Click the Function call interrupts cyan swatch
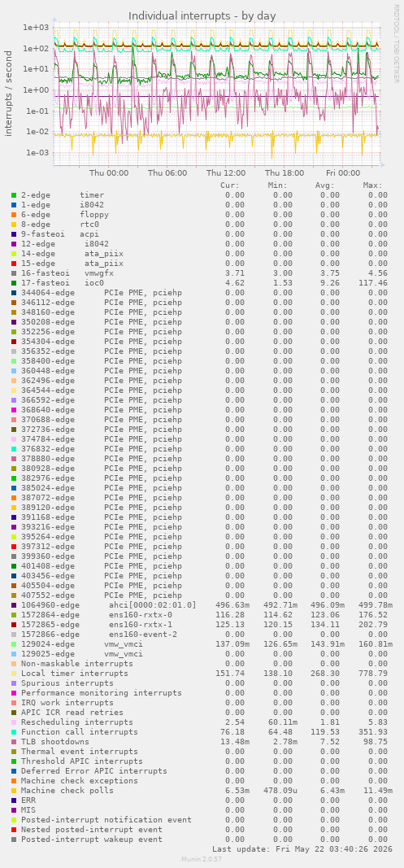 click(x=14, y=732)
